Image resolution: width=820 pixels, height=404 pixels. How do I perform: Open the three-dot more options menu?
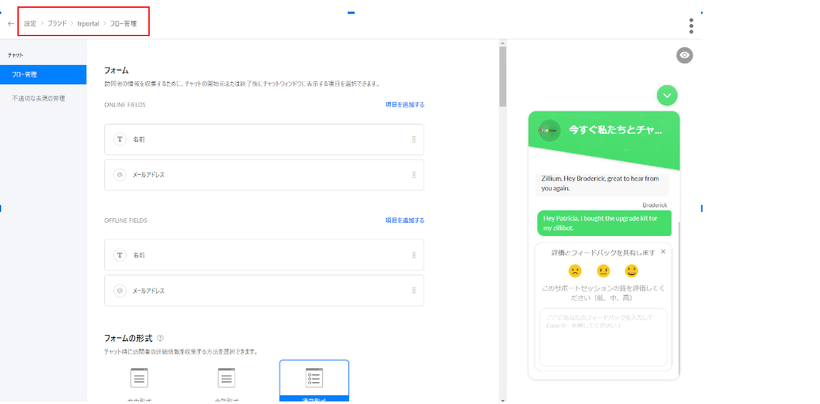click(690, 26)
